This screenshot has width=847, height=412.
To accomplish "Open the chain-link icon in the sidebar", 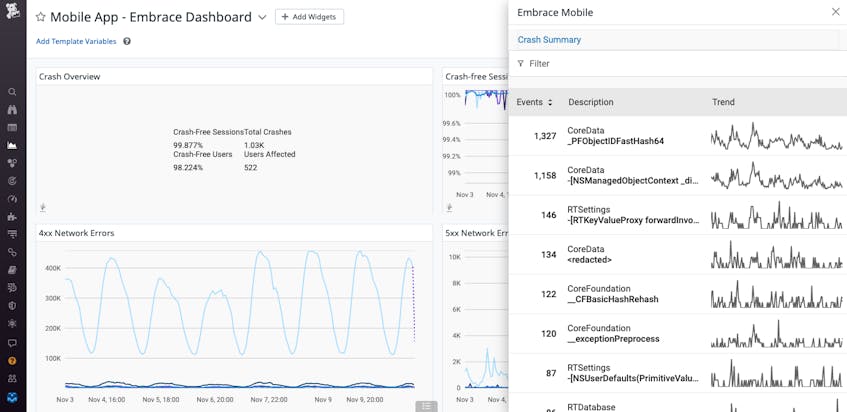I will click(12, 252).
